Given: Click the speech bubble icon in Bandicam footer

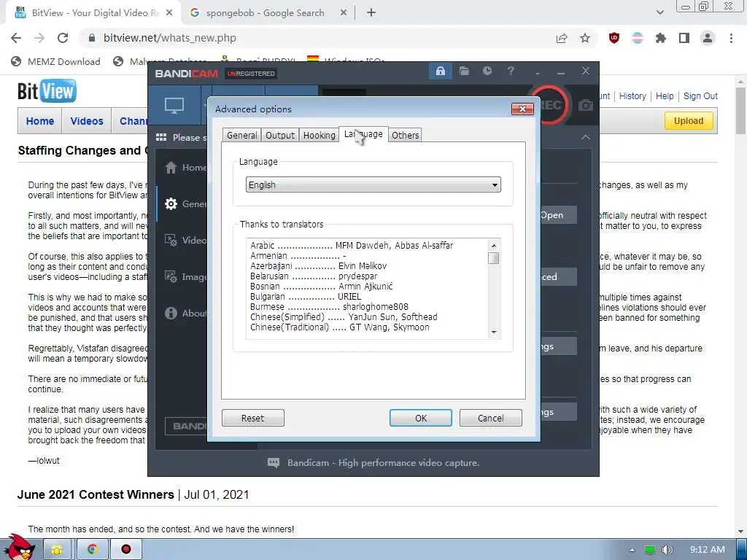Looking at the screenshot, I should tap(274, 463).
